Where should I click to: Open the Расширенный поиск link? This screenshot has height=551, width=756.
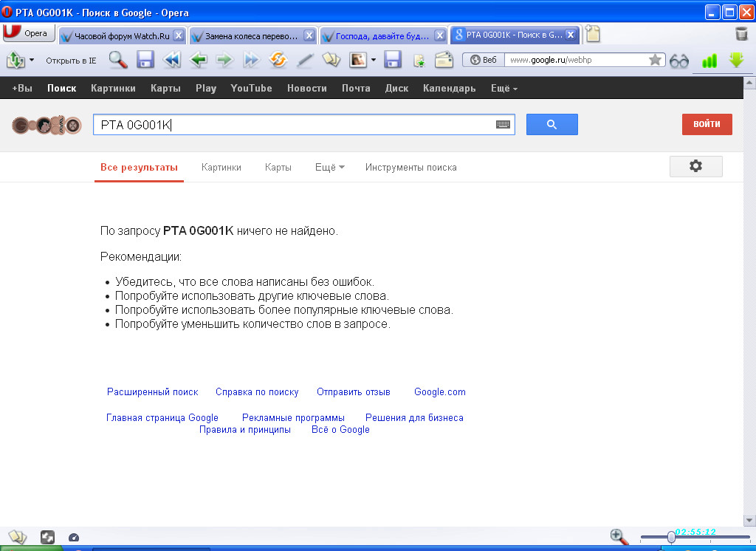tap(153, 392)
